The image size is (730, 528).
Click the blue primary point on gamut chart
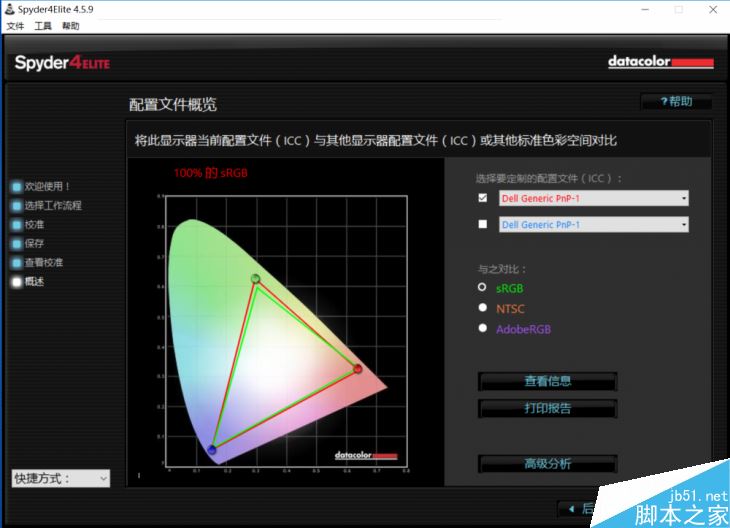point(212,449)
